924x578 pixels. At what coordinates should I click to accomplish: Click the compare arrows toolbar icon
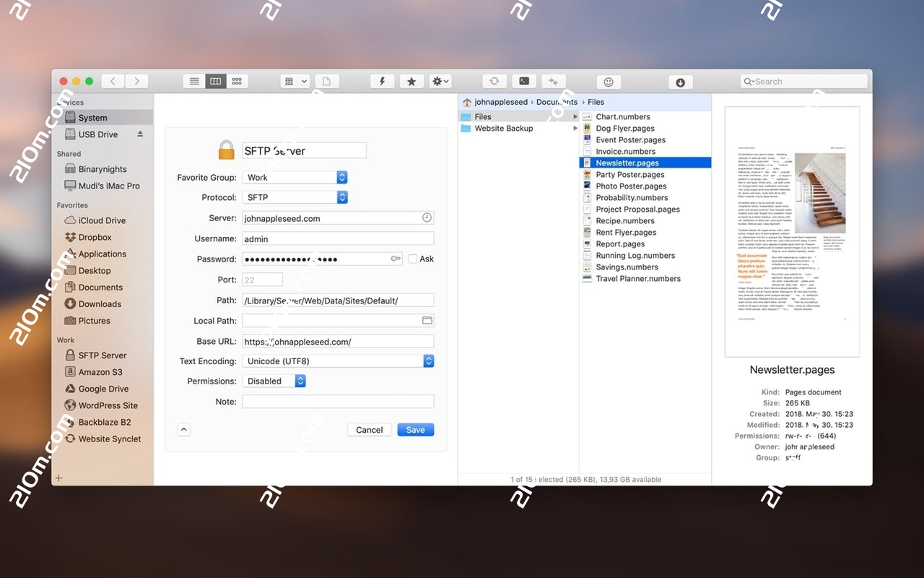pyautogui.click(x=554, y=82)
